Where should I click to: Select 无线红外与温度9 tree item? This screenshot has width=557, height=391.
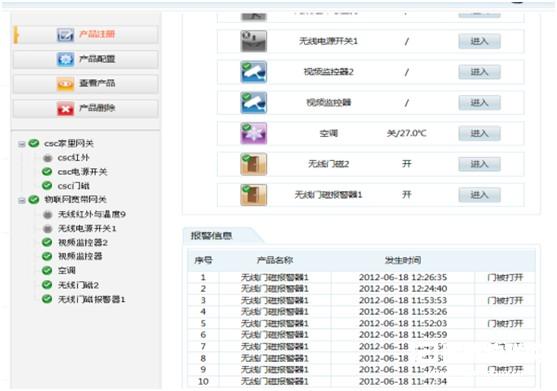[x=92, y=214]
